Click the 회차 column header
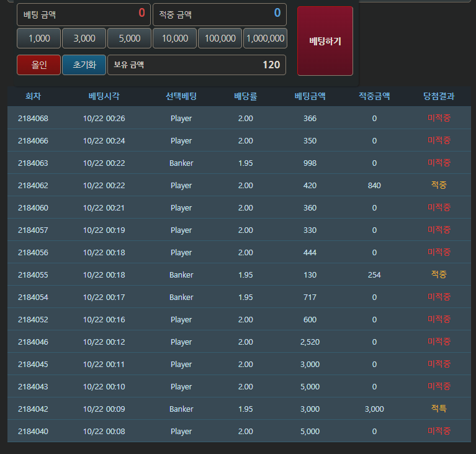 tap(33, 96)
